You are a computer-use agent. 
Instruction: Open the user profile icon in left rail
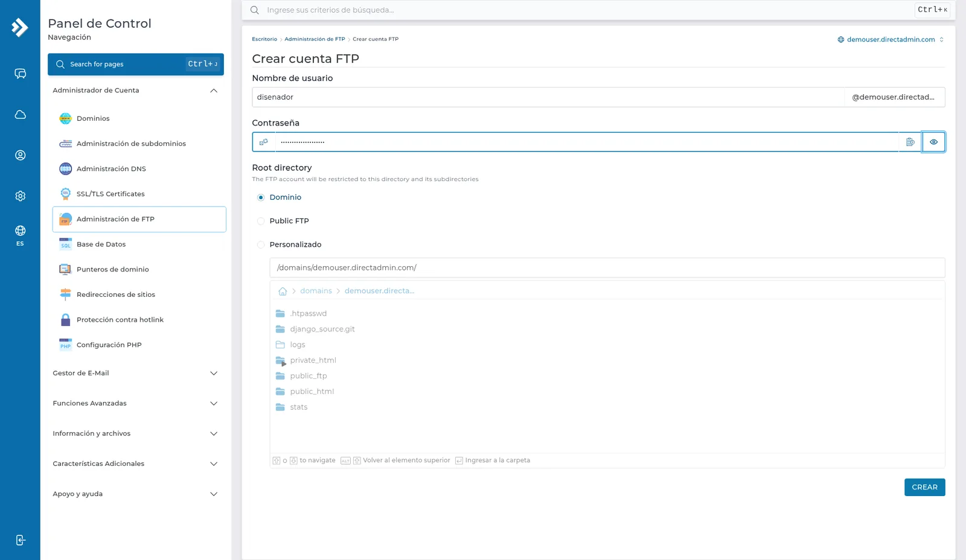(20, 155)
